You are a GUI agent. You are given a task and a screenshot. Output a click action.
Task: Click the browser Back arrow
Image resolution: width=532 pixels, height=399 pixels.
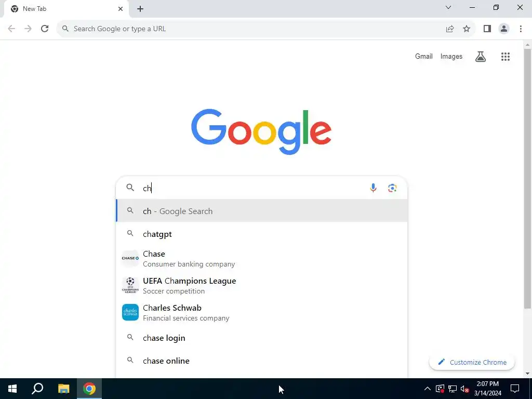11,29
